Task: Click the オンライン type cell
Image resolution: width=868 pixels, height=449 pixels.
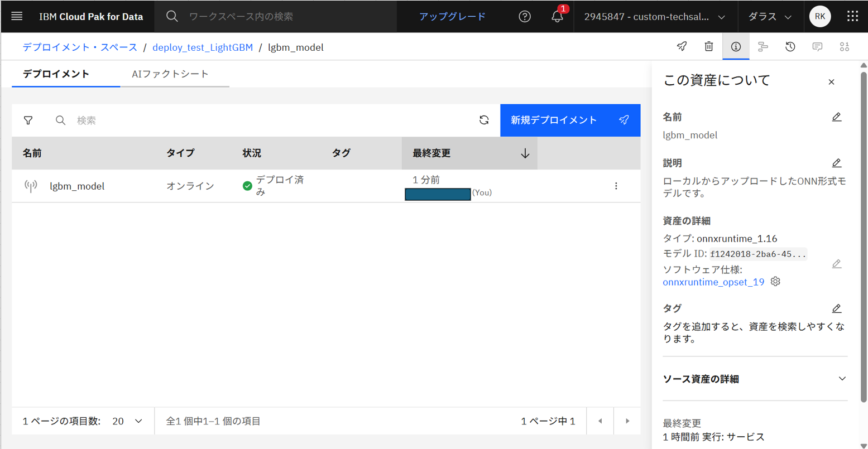Action: click(x=190, y=186)
